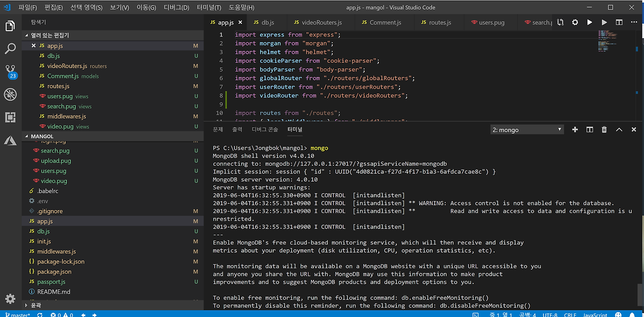
Task: Create a new terminal with plus icon
Action: point(575,130)
